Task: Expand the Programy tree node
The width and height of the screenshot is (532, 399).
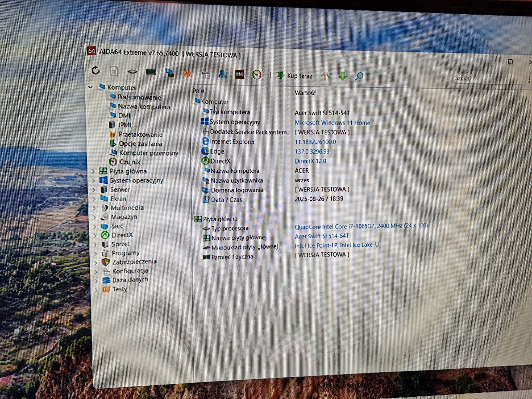Action: (96, 253)
